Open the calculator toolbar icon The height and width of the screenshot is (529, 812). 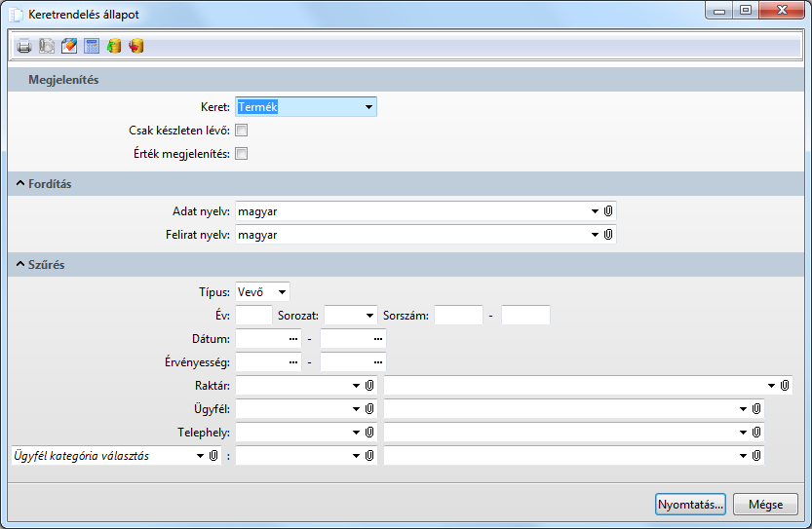[x=92, y=46]
